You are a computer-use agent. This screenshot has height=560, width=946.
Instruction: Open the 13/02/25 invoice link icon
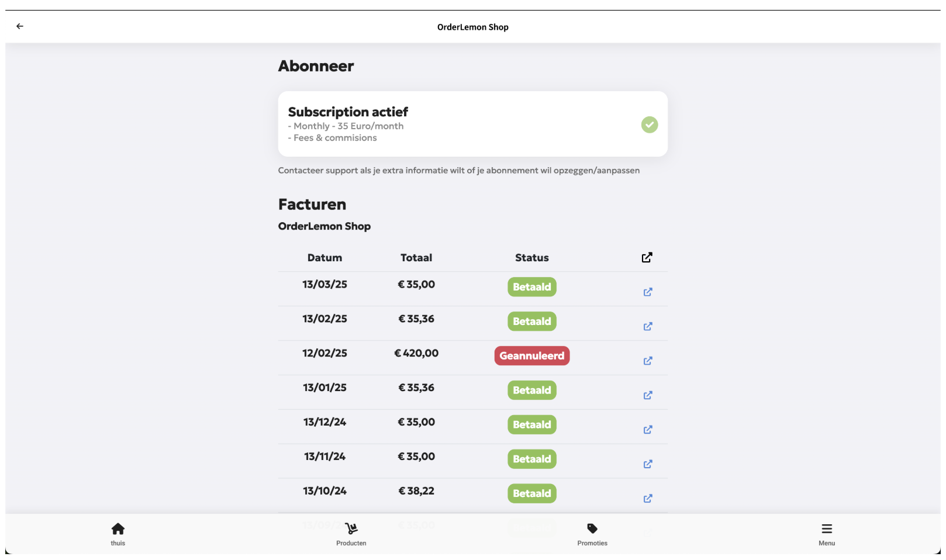point(647,326)
